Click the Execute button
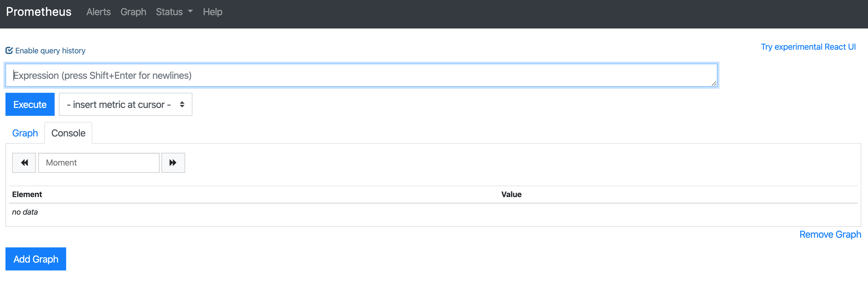The width and height of the screenshot is (868, 285). pos(30,104)
